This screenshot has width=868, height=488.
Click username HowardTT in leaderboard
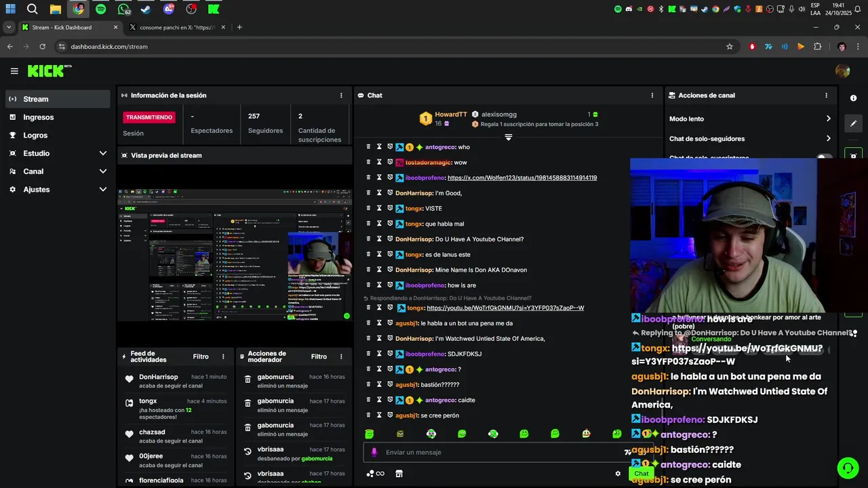click(451, 115)
